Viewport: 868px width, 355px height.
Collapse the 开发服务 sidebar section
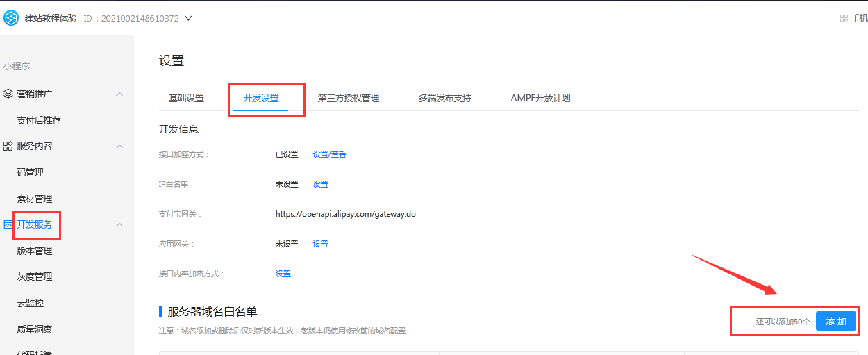[119, 225]
